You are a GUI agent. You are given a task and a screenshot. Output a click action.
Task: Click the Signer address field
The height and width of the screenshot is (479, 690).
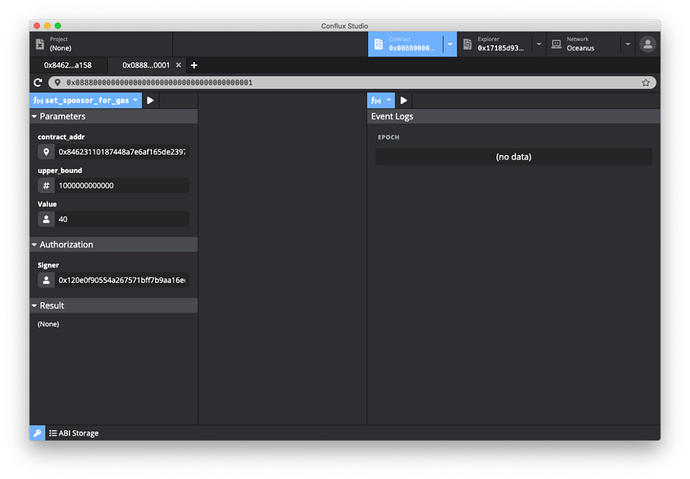pos(121,280)
